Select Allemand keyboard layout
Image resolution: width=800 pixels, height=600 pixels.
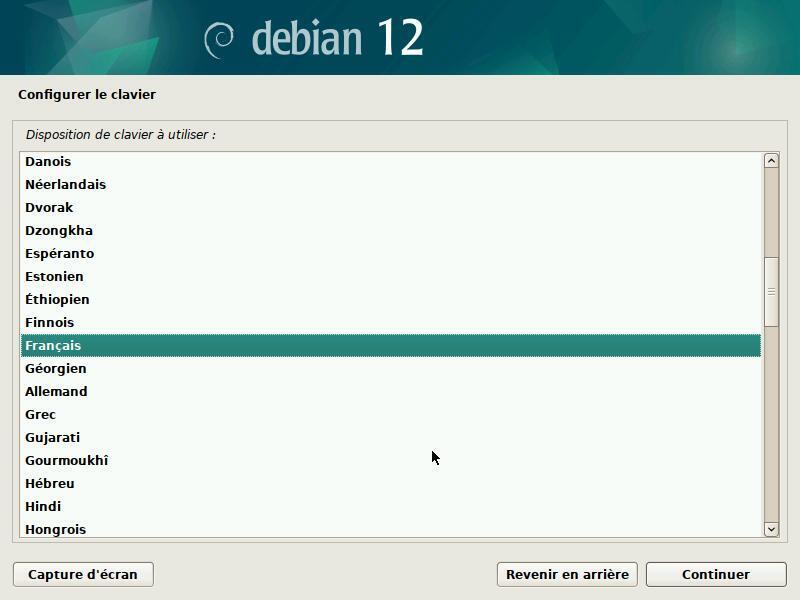point(56,391)
